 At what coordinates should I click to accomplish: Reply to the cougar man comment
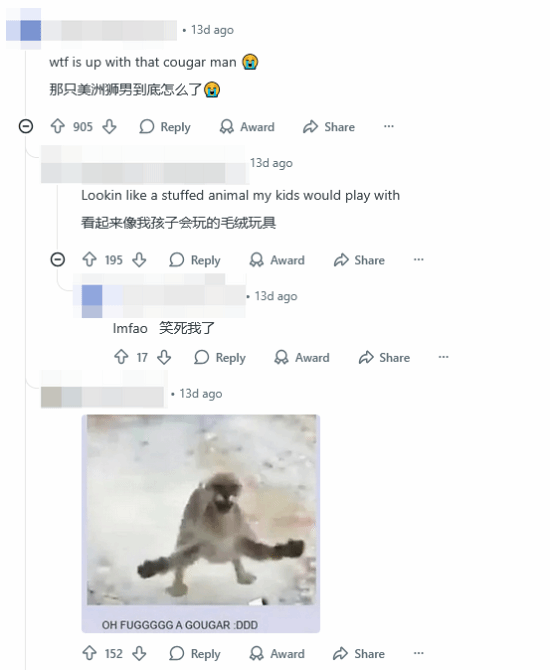pos(165,127)
